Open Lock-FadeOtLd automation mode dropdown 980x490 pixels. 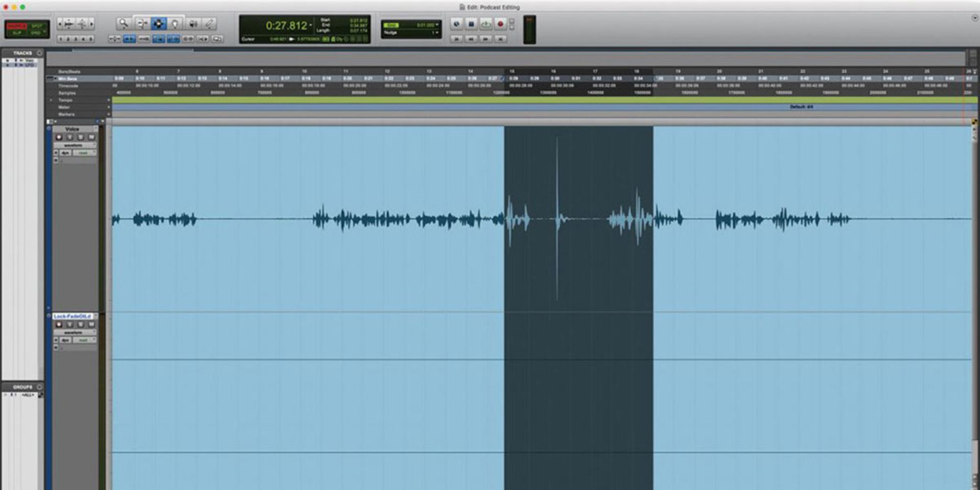[x=84, y=340]
